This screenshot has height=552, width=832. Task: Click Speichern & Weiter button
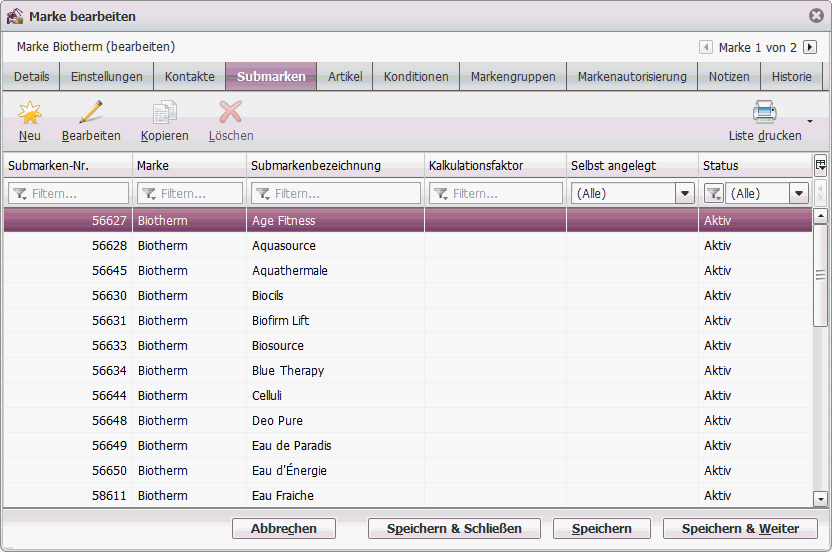(x=740, y=529)
